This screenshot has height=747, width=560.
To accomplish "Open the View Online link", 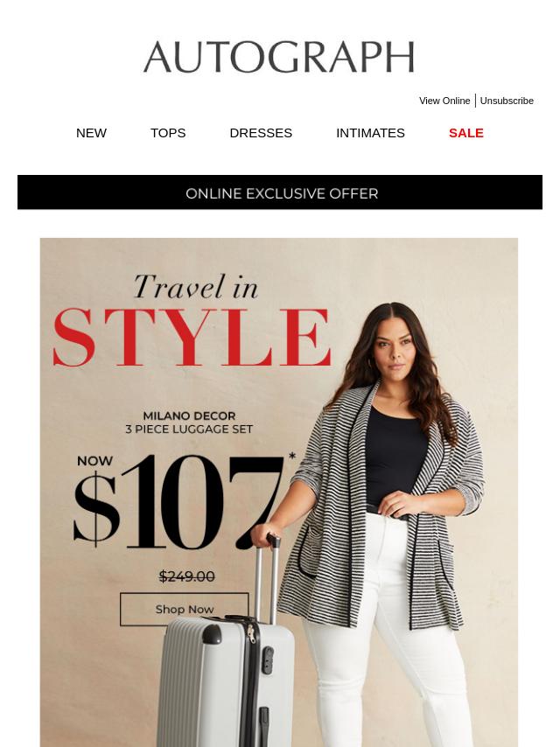I will tap(444, 101).
